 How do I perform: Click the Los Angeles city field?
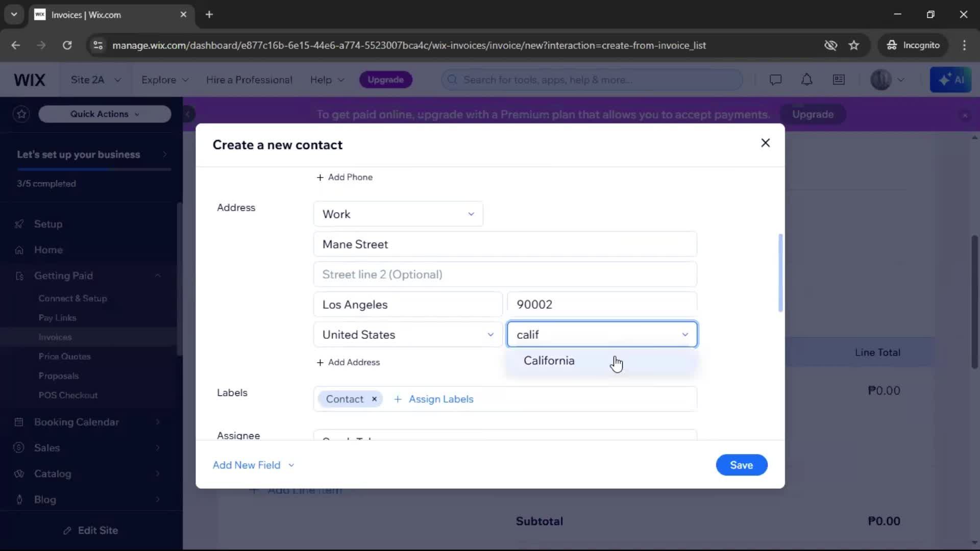click(x=408, y=305)
